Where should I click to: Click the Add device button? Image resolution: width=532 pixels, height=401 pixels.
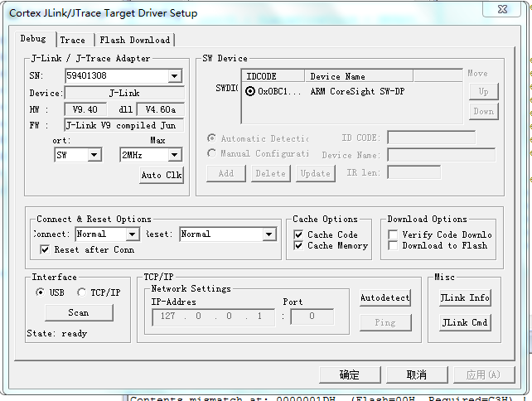click(x=226, y=173)
